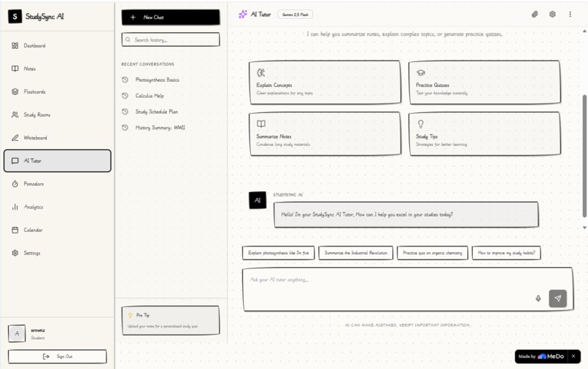Select the Study Tips card
Image resolution: width=588 pixels, height=369 pixels.
click(x=484, y=133)
